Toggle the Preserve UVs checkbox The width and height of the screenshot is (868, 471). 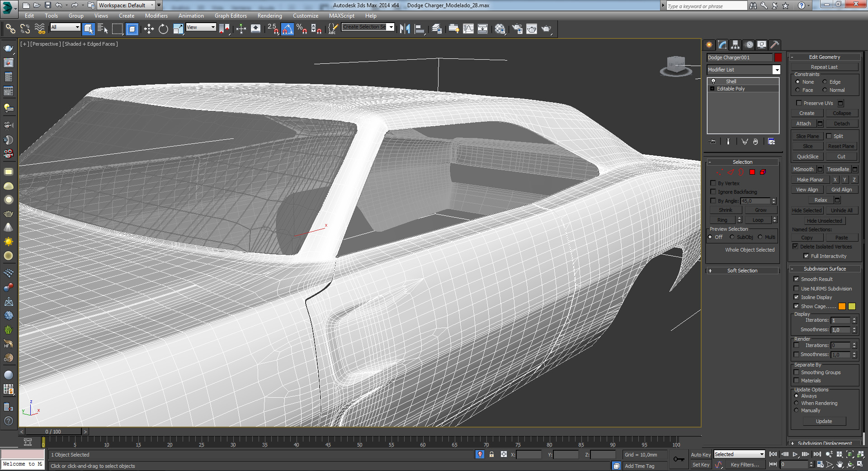point(799,103)
